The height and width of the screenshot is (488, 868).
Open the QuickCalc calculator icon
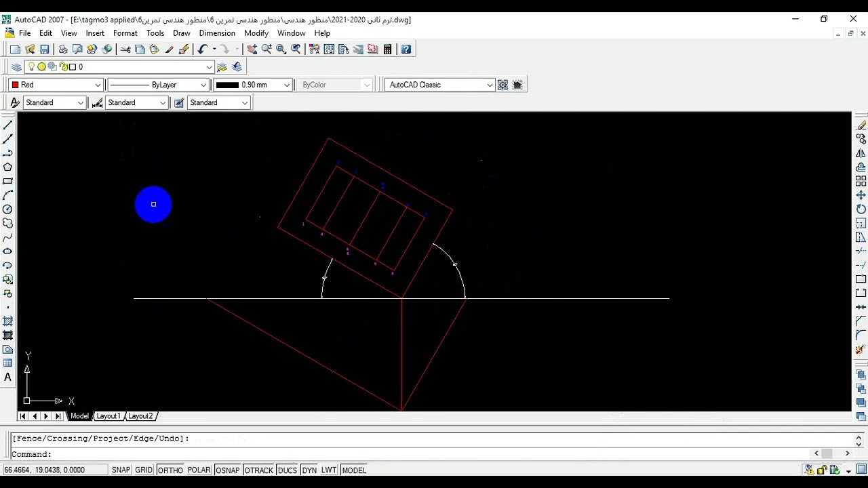point(388,49)
